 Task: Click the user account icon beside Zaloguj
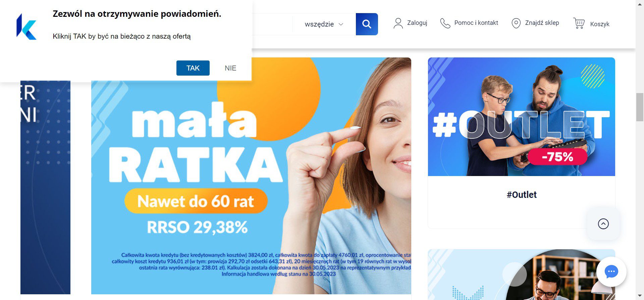point(398,23)
